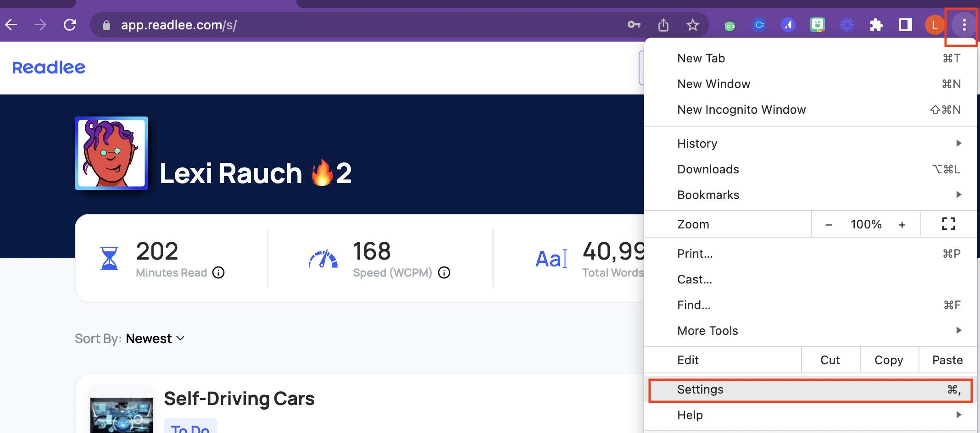Open the green smiley face extension
980x433 pixels.
(x=818, y=25)
